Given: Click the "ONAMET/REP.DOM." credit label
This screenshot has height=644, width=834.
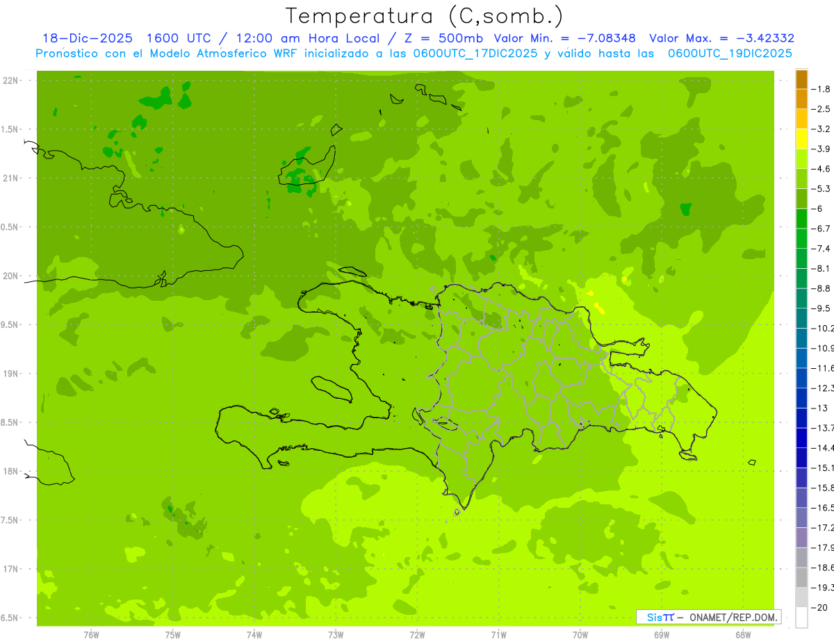Looking at the screenshot, I should [x=733, y=617].
